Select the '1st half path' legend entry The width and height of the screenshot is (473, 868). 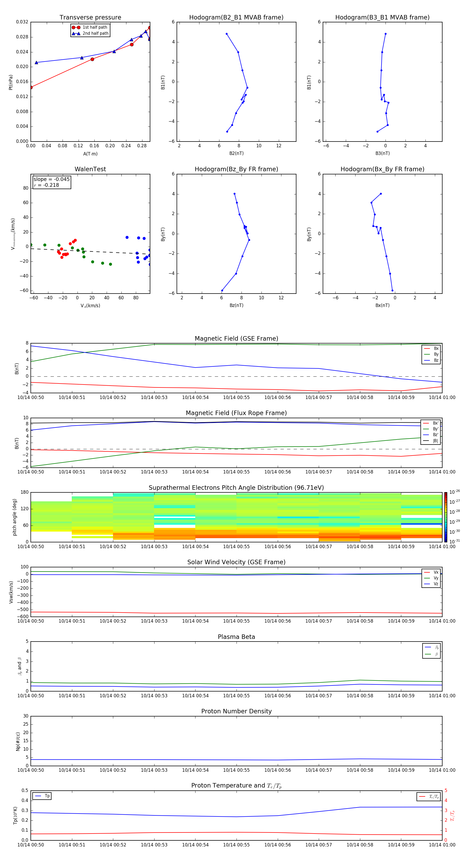pos(90,27)
